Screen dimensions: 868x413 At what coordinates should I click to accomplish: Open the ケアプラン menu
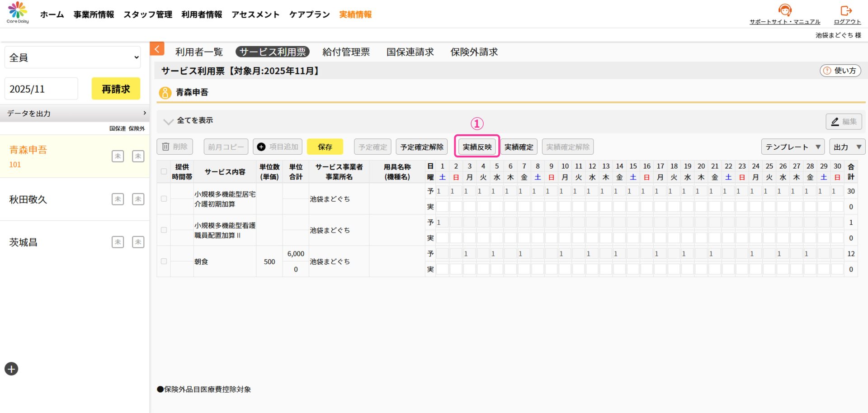309,14
